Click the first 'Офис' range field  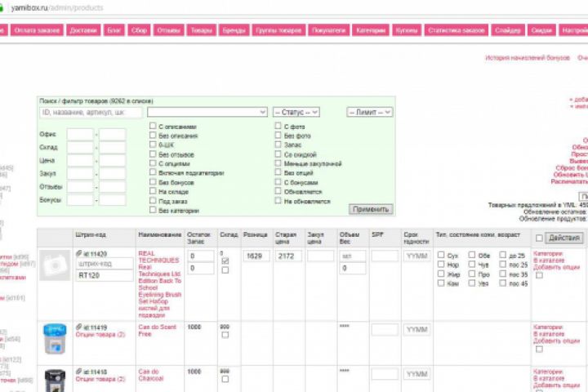80,134
